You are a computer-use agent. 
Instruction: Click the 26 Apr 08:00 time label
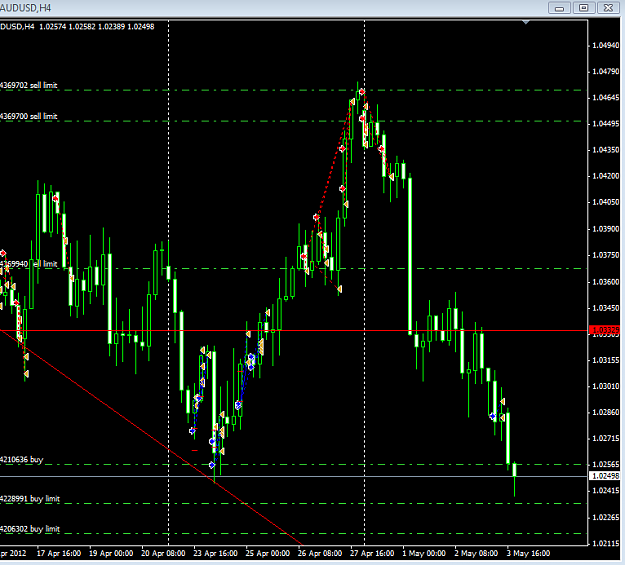coord(320,553)
